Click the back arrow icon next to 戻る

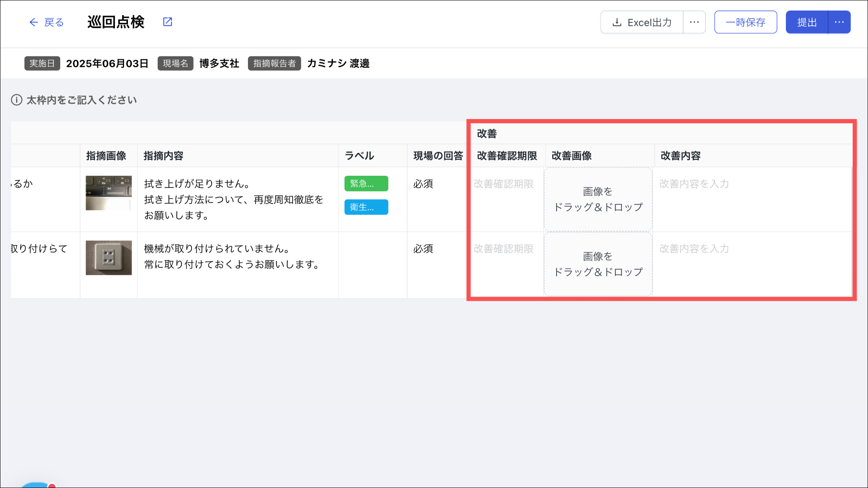[33, 22]
